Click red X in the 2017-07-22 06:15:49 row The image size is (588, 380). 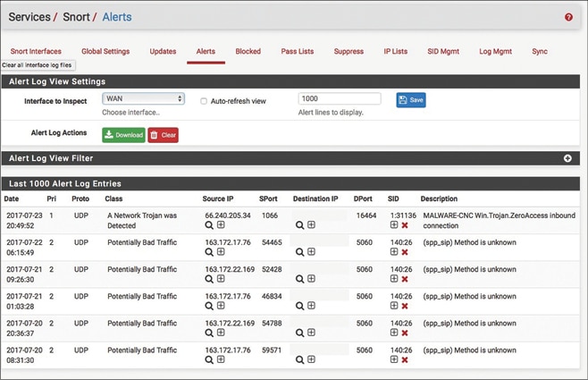tap(405, 252)
